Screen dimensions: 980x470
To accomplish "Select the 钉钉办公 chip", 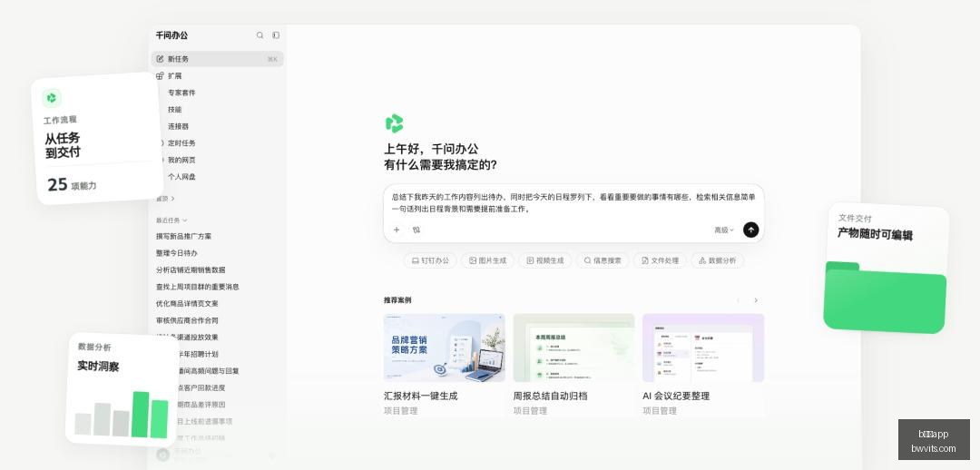I will tap(431, 260).
